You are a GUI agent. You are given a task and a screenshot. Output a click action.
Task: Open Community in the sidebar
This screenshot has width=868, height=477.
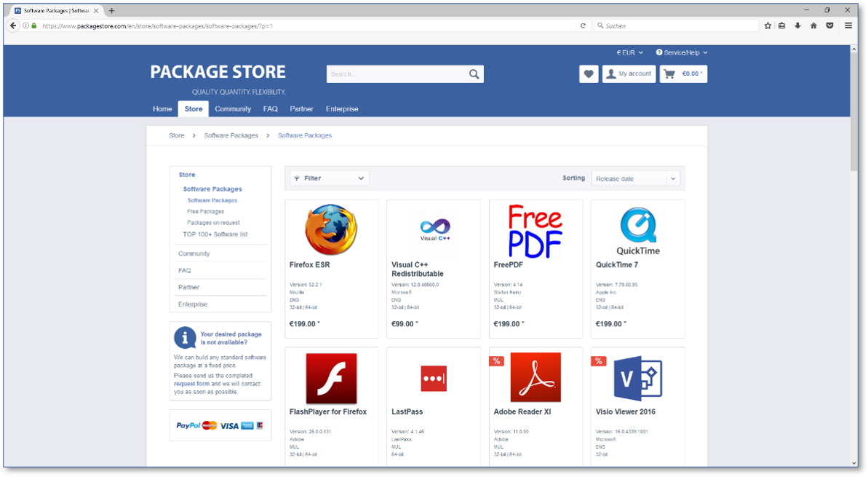pos(194,253)
